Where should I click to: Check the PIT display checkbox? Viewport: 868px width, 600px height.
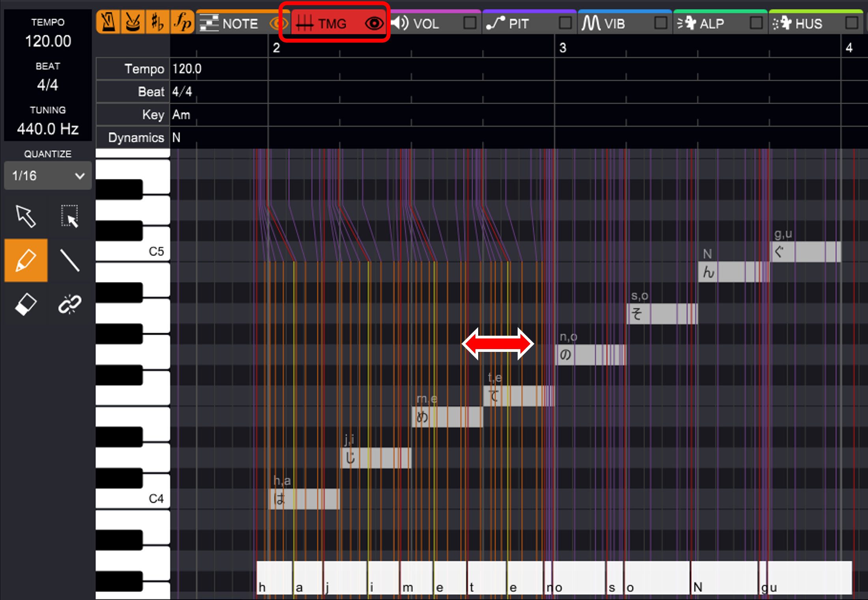(x=565, y=23)
